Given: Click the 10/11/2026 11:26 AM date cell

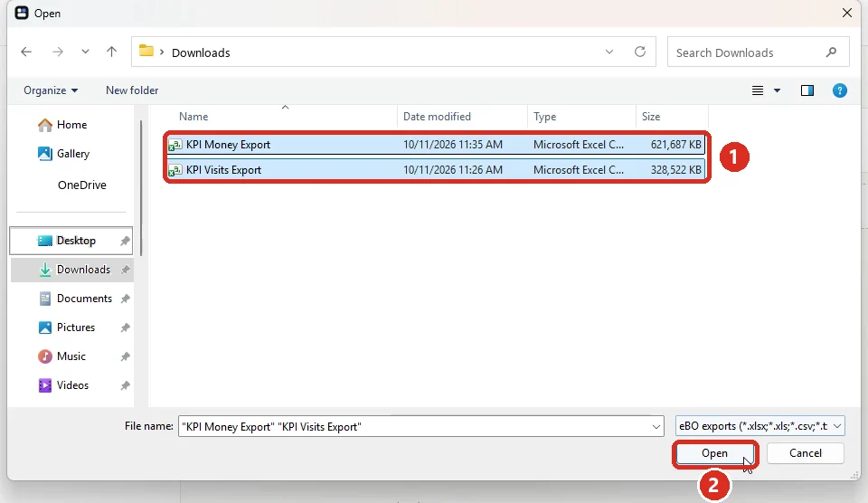Looking at the screenshot, I should [453, 170].
